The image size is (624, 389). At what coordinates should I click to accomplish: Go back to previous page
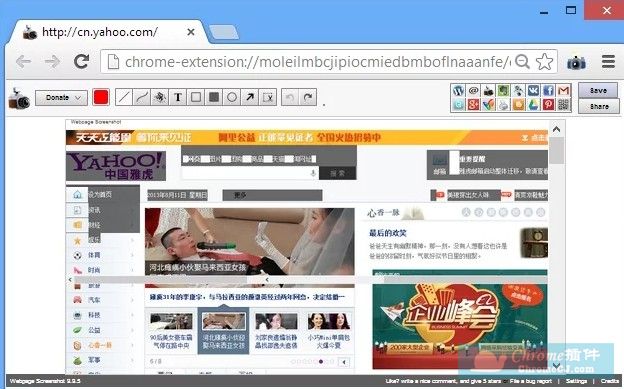tap(23, 62)
